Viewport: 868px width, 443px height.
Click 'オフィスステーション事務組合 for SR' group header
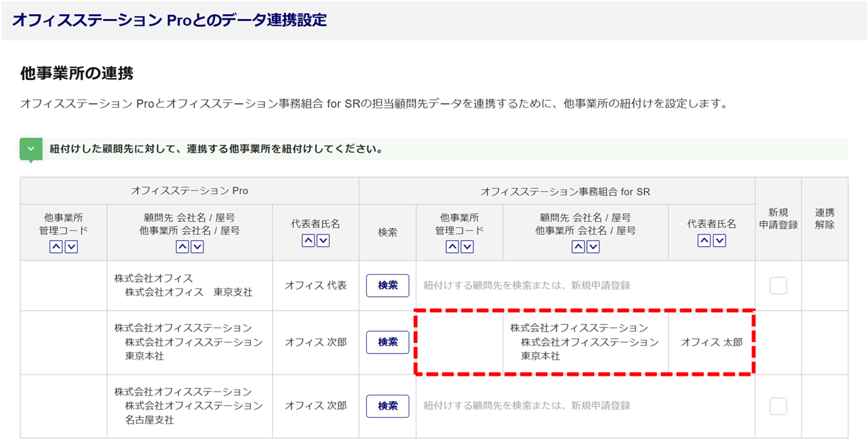[557, 191]
